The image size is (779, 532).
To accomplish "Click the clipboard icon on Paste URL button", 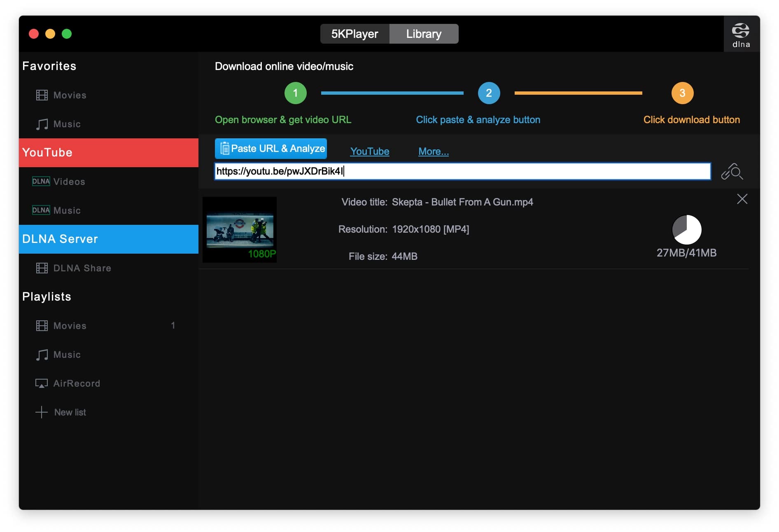I will pos(225,149).
